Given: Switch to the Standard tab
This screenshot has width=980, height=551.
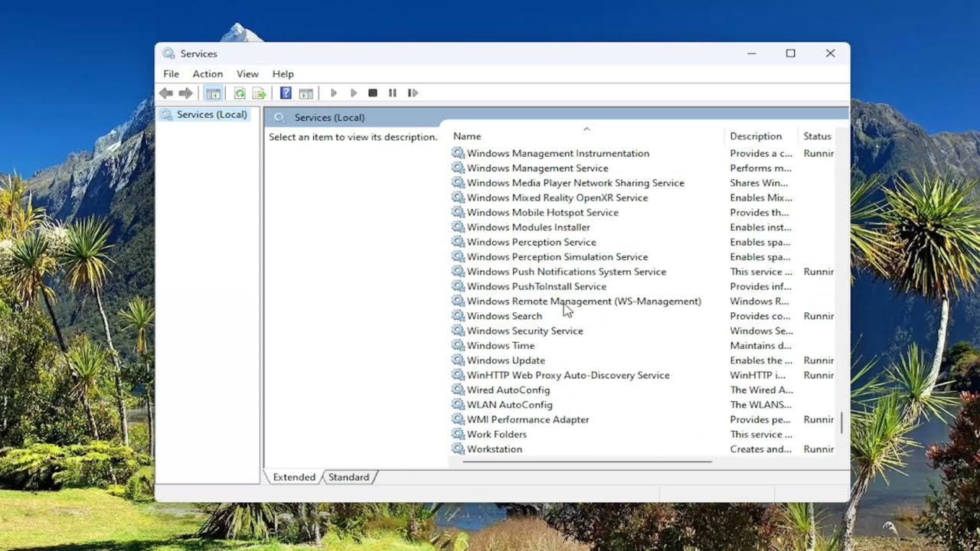Looking at the screenshot, I should [348, 477].
